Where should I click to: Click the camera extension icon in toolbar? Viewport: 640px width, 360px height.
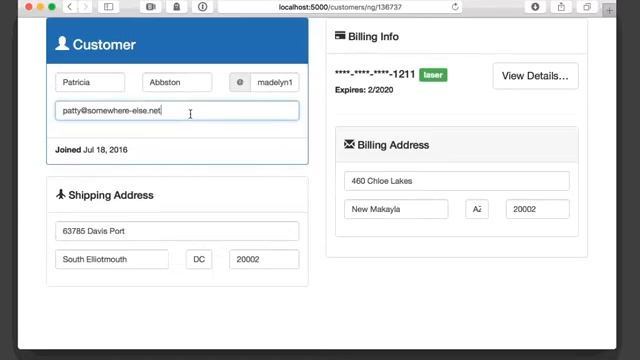151,7
